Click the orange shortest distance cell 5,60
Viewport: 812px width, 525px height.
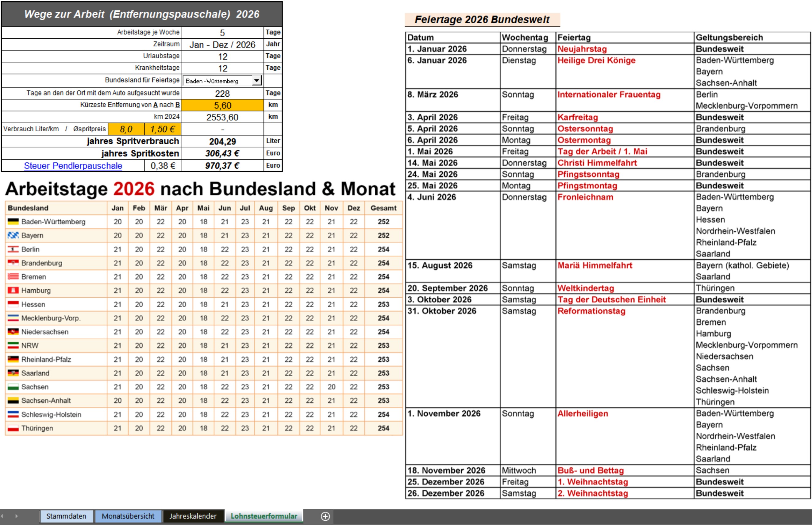coord(222,105)
